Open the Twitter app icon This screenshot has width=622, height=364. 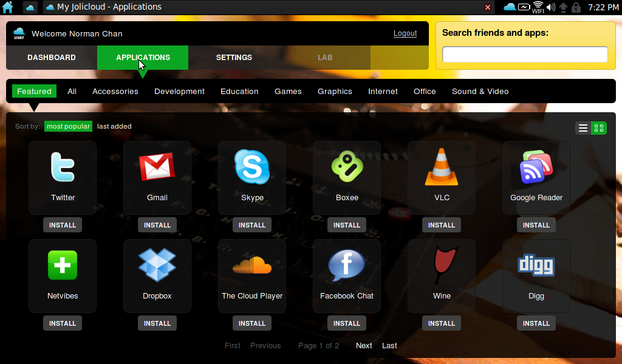point(63,167)
